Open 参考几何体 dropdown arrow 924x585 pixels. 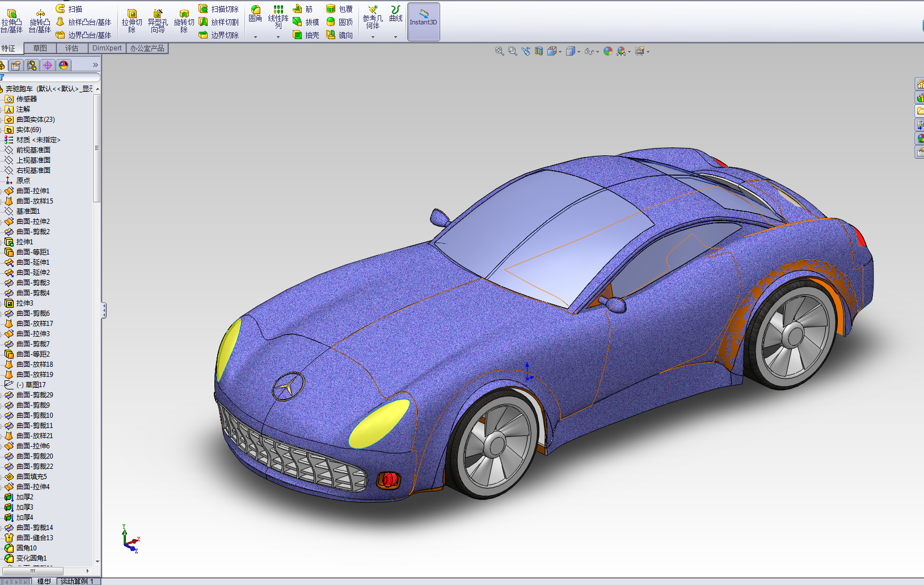click(x=373, y=37)
